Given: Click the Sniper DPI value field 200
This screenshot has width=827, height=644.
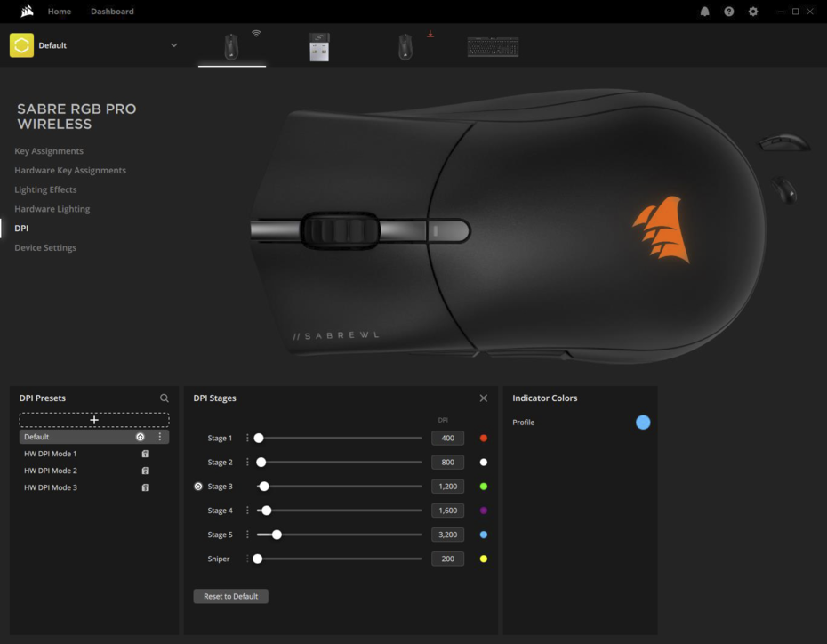Looking at the screenshot, I should click(x=448, y=559).
